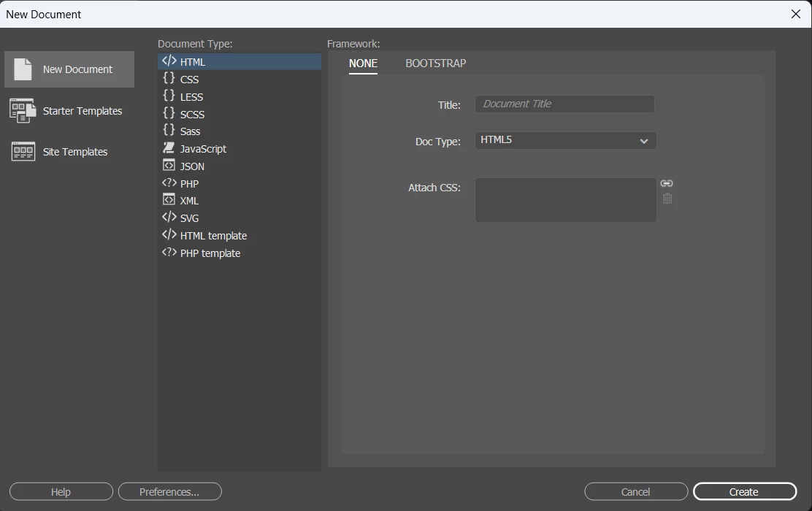
Task: Choose LESS document type label
Action: click(191, 97)
